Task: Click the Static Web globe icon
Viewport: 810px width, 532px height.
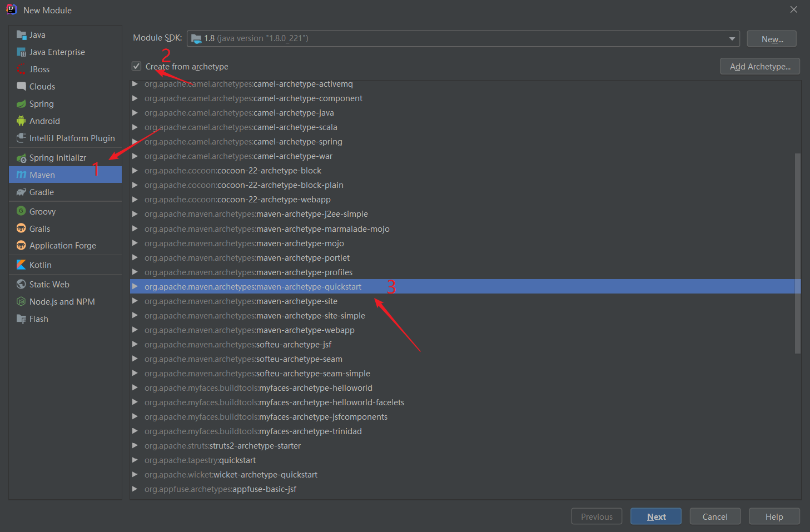Action: click(21, 285)
